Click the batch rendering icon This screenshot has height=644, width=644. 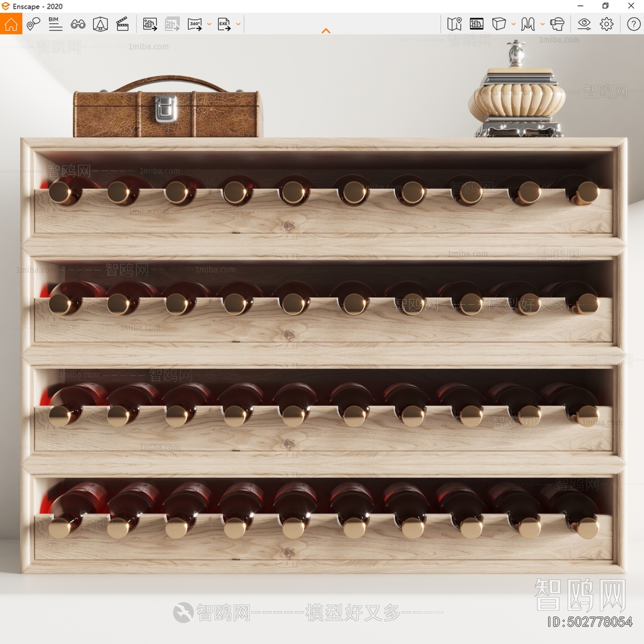click(172, 24)
